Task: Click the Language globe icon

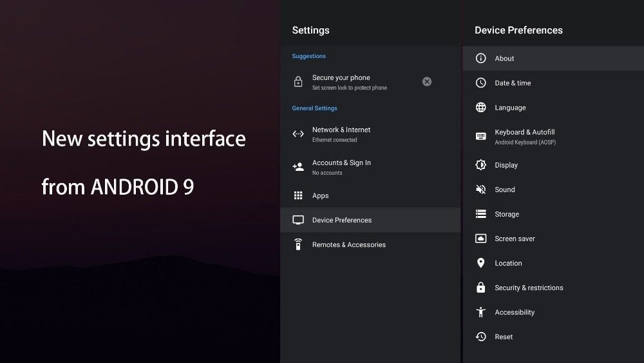Action: click(480, 108)
